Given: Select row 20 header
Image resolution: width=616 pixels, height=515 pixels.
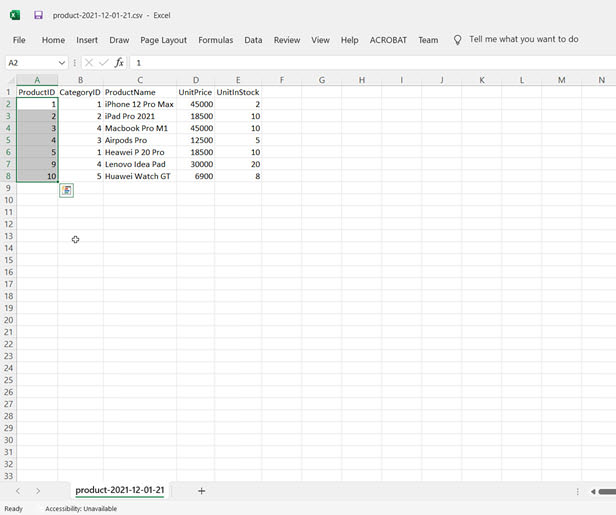Looking at the screenshot, I should pyautogui.click(x=8, y=320).
